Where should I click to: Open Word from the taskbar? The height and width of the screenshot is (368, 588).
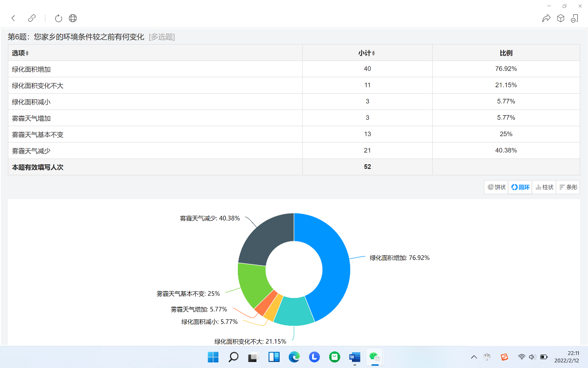pos(355,357)
